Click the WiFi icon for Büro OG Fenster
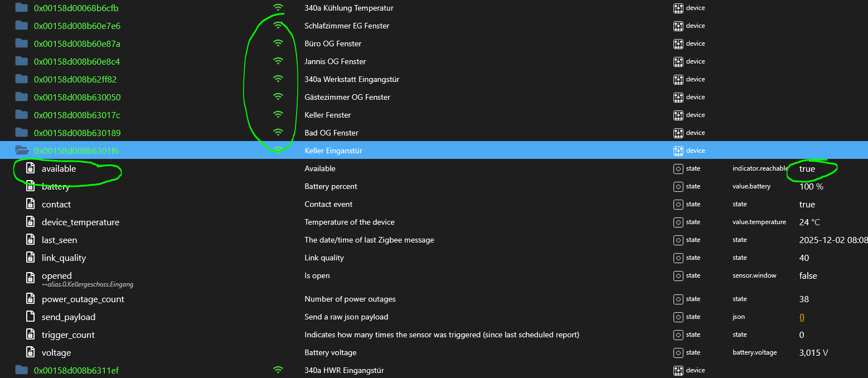Screen dimensions: 868x378 tap(278, 43)
